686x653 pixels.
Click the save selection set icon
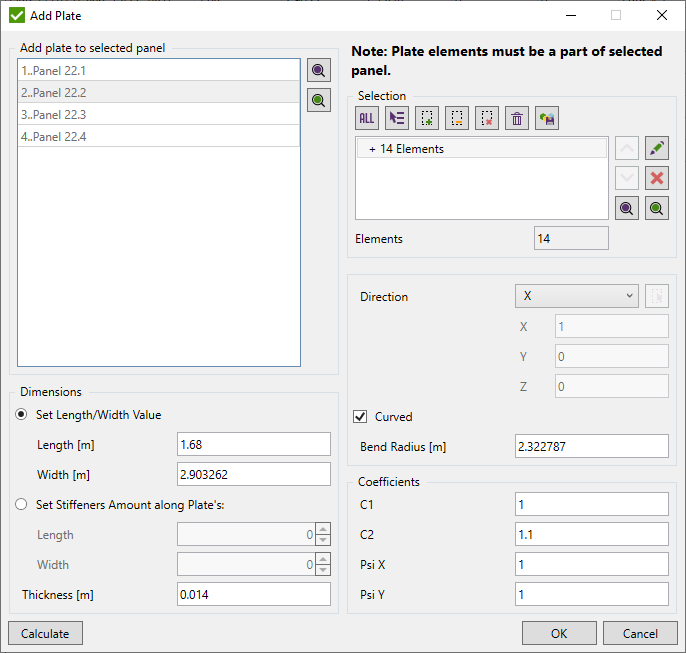pyautogui.click(x=547, y=118)
